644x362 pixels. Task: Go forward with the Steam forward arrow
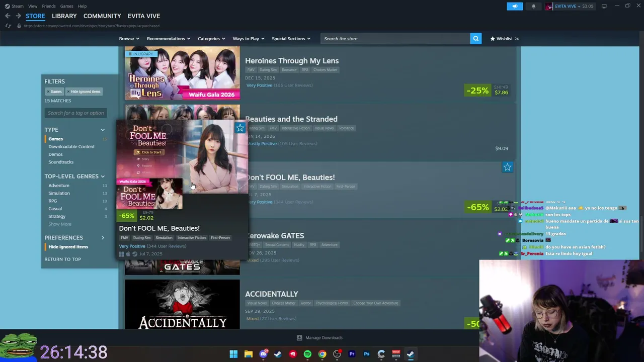click(18, 16)
